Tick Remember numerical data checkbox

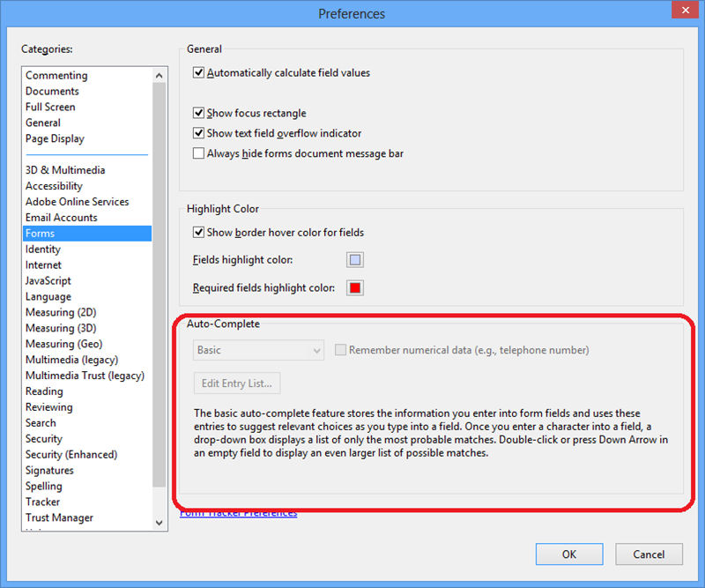(341, 350)
